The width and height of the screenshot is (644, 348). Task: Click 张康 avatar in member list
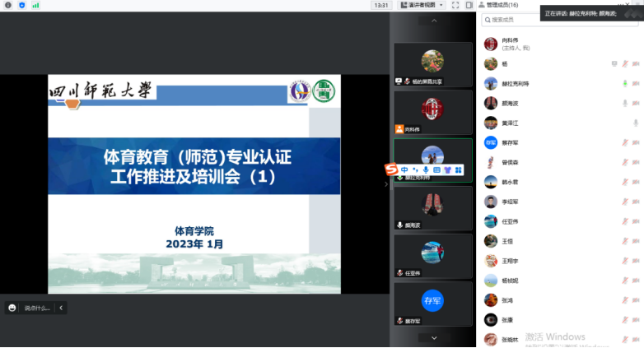[x=490, y=320]
